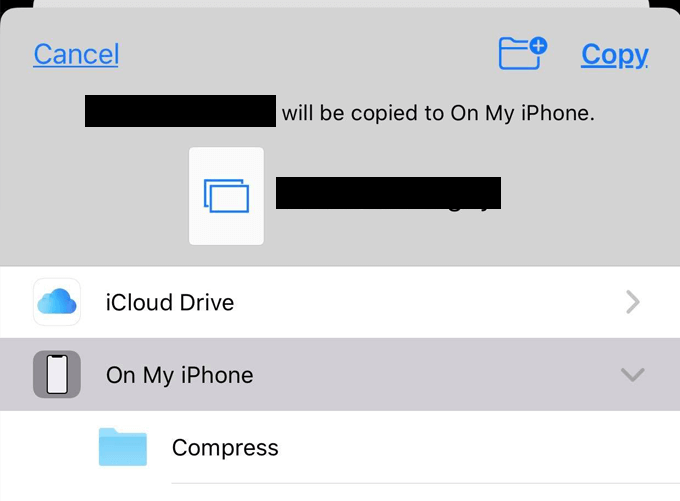Expand iCloud Drive with right chevron
The image size is (680, 501).
(x=632, y=302)
